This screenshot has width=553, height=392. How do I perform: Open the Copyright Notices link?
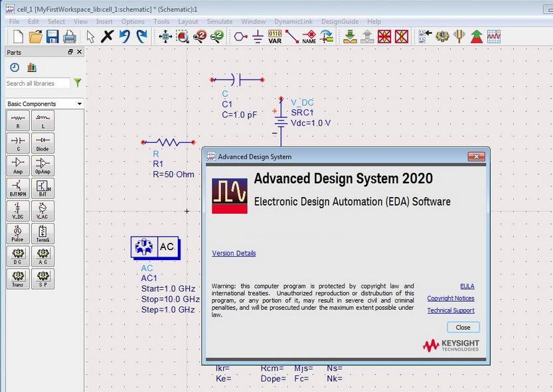coord(451,298)
